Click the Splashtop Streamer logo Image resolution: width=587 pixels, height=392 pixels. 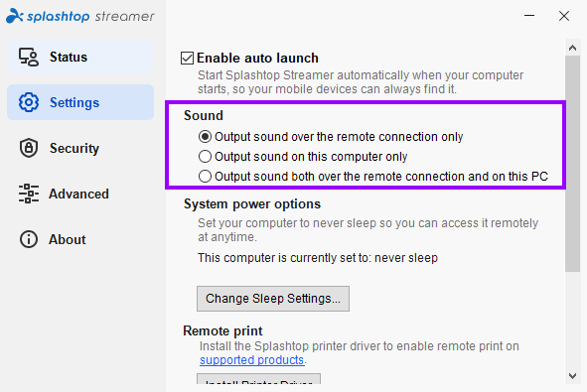tap(80, 16)
